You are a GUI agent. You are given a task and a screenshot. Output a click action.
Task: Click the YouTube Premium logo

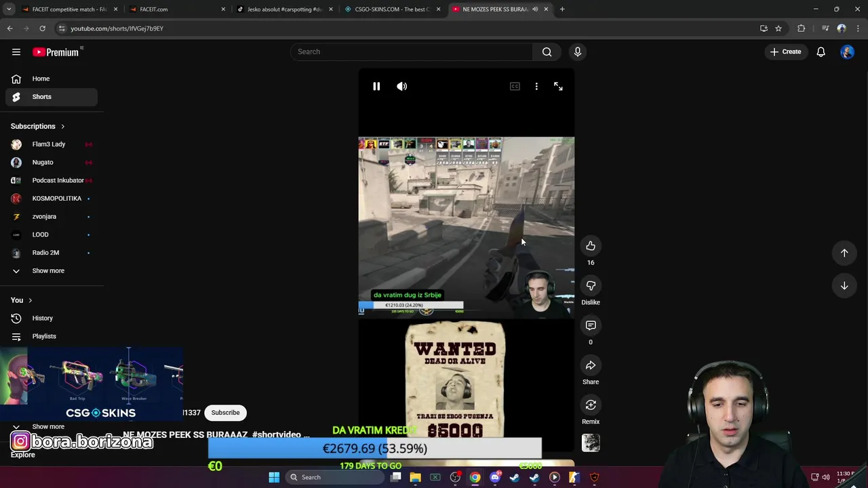point(56,52)
